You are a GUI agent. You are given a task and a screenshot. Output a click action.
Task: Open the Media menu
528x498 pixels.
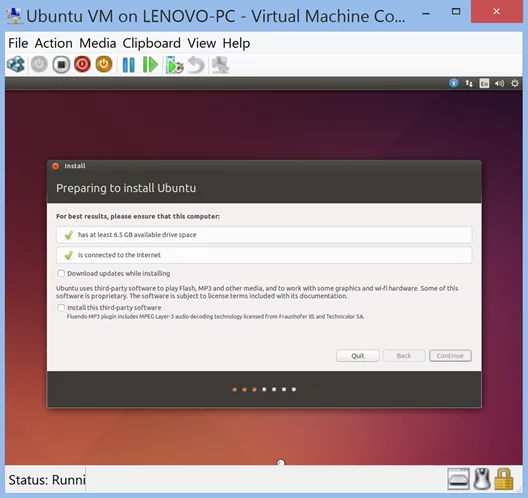coord(98,43)
